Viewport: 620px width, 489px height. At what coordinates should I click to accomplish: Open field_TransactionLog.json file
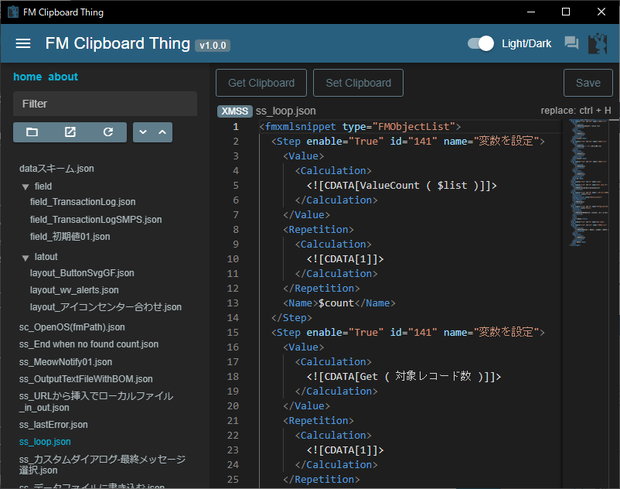tap(83, 202)
